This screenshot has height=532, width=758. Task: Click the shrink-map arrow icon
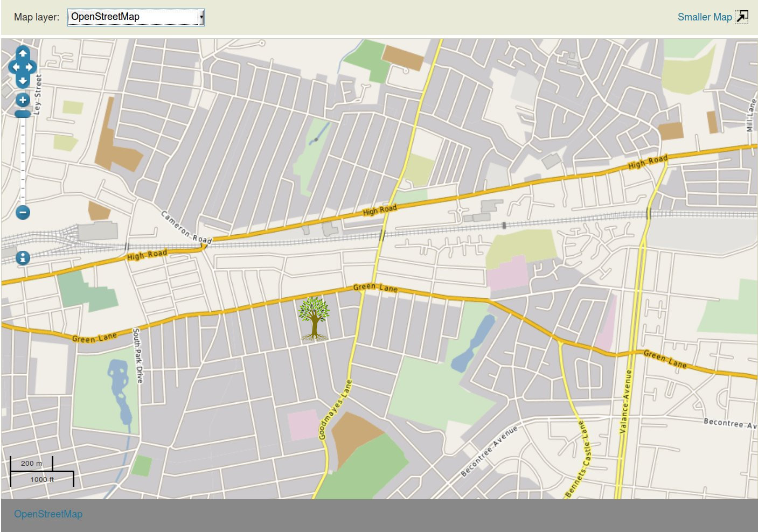coord(742,17)
